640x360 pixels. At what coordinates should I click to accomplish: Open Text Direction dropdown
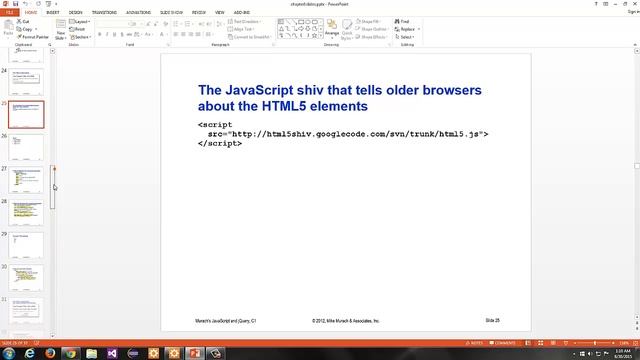click(244, 21)
